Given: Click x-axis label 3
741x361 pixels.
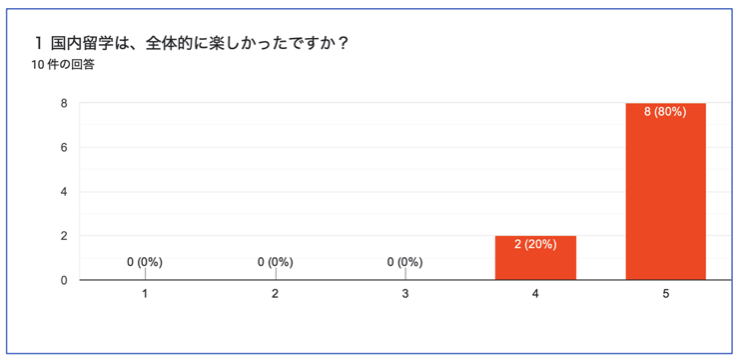Looking at the screenshot, I should [x=405, y=294].
